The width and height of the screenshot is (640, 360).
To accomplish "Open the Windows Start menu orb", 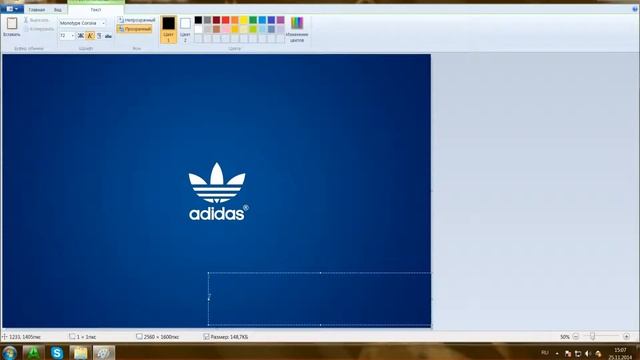I will click(9, 353).
